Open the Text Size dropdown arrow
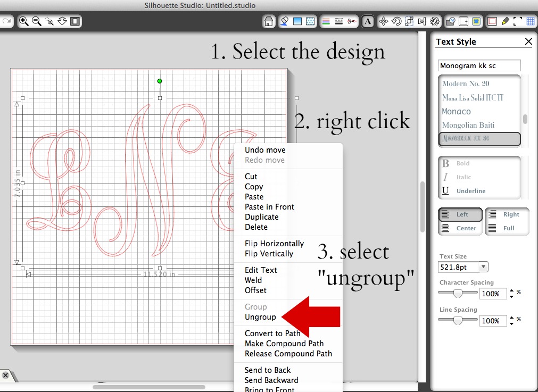This screenshot has height=392, width=538. pos(483,267)
